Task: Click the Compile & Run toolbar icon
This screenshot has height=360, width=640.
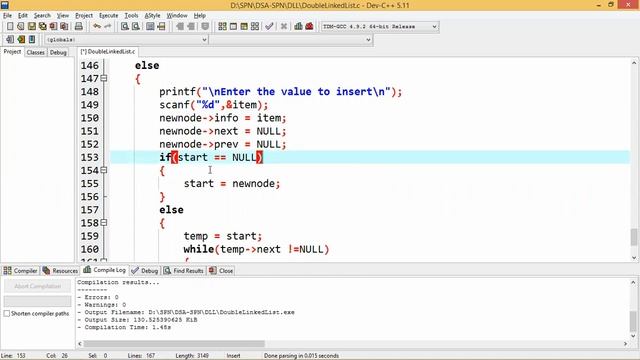Action: (244, 27)
